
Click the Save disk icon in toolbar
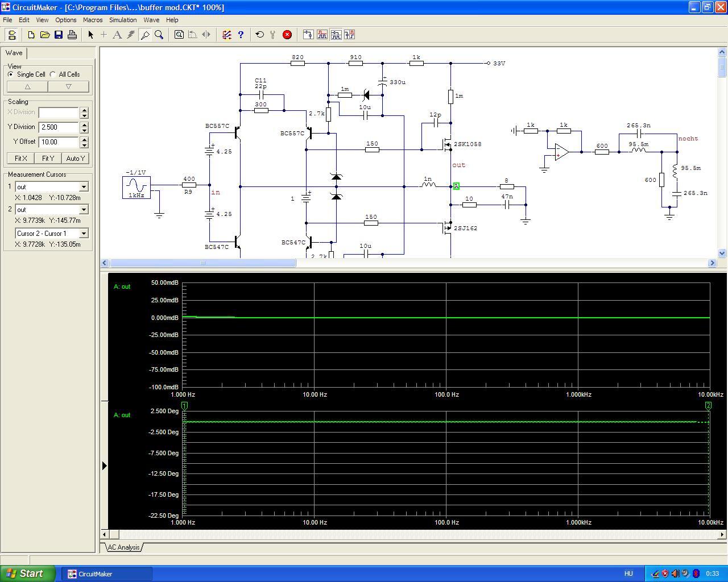pos(59,35)
